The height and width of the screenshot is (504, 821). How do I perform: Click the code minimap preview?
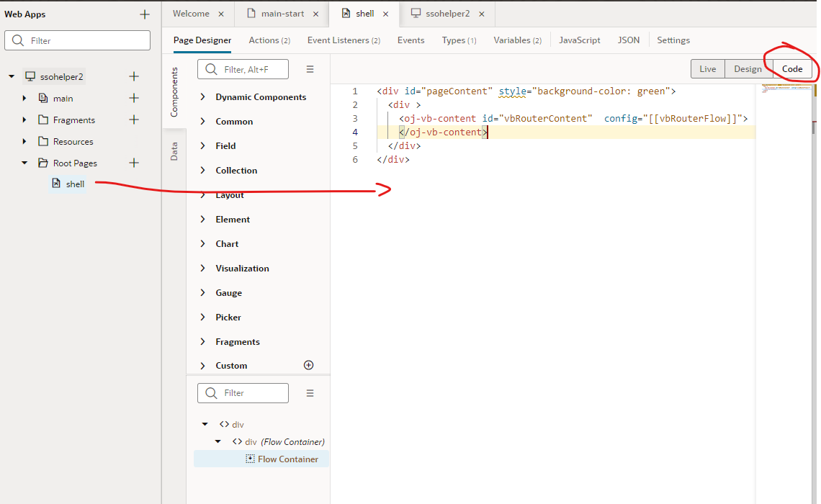click(785, 89)
